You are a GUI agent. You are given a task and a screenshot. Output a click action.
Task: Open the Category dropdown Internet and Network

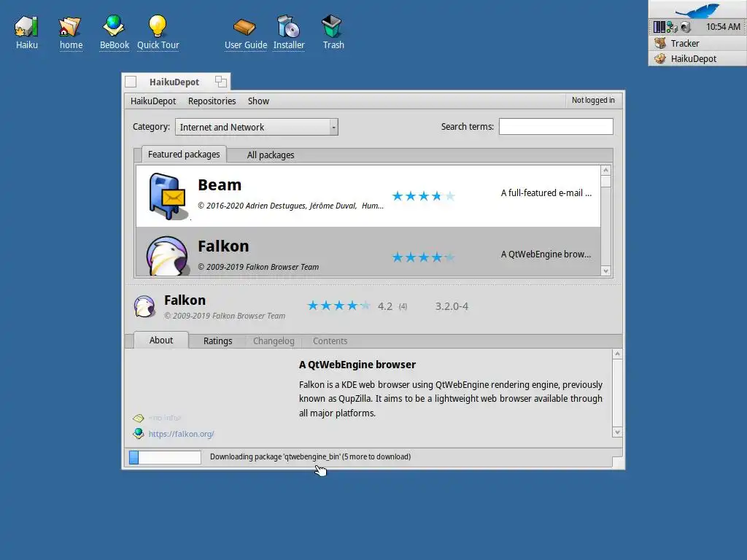[x=256, y=127]
